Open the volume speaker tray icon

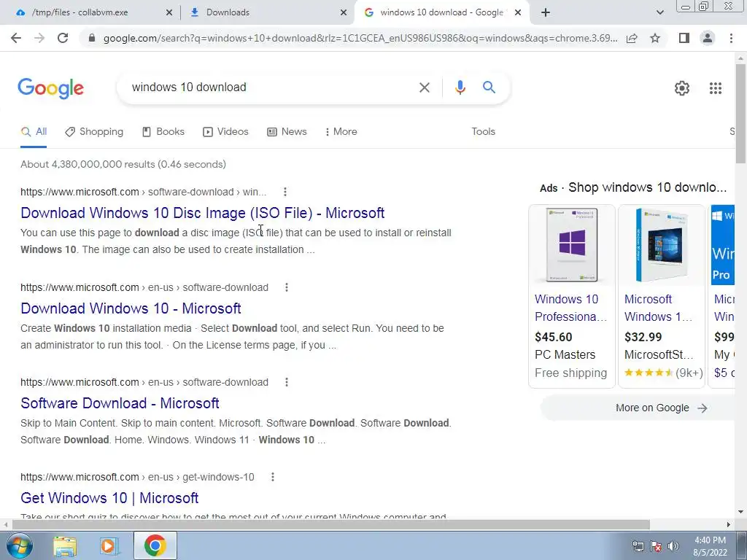click(x=673, y=546)
